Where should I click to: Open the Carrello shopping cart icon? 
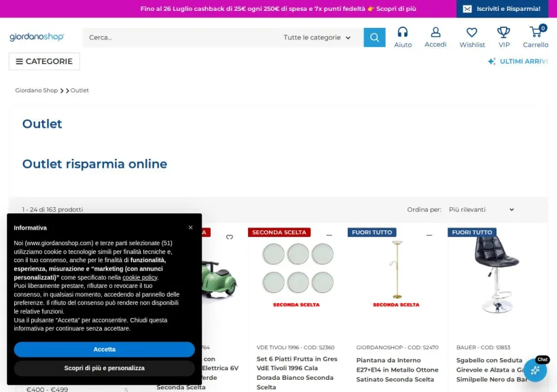[536, 32]
